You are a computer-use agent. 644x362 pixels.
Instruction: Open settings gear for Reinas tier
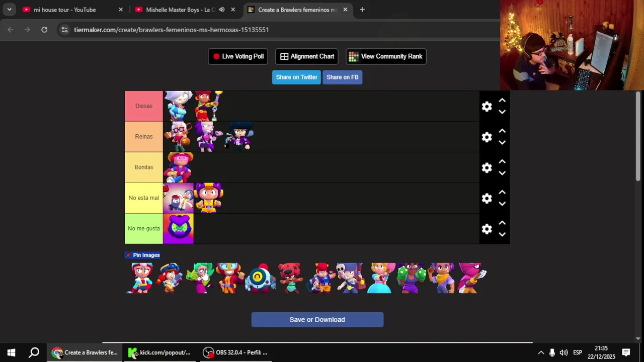click(487, 137)
